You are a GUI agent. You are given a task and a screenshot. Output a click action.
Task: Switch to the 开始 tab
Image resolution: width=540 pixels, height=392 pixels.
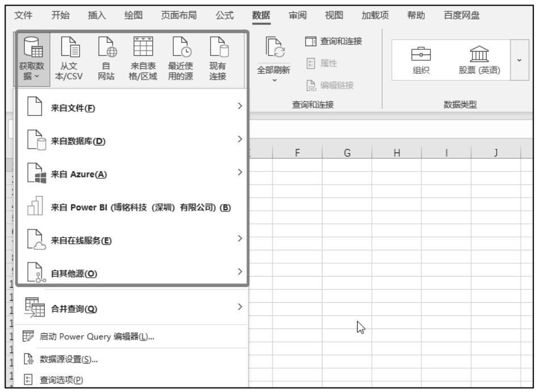click(60, 15)
